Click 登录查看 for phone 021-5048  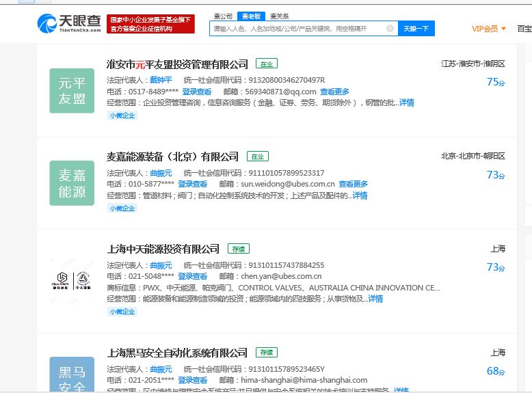192,276
